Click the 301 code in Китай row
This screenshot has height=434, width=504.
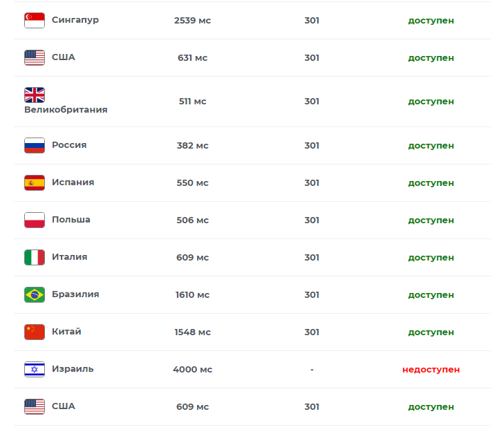pos(312,332)
